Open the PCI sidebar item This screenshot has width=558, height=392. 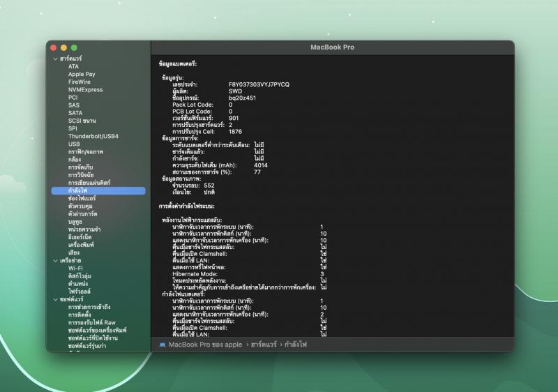click(x=73, y=98)
